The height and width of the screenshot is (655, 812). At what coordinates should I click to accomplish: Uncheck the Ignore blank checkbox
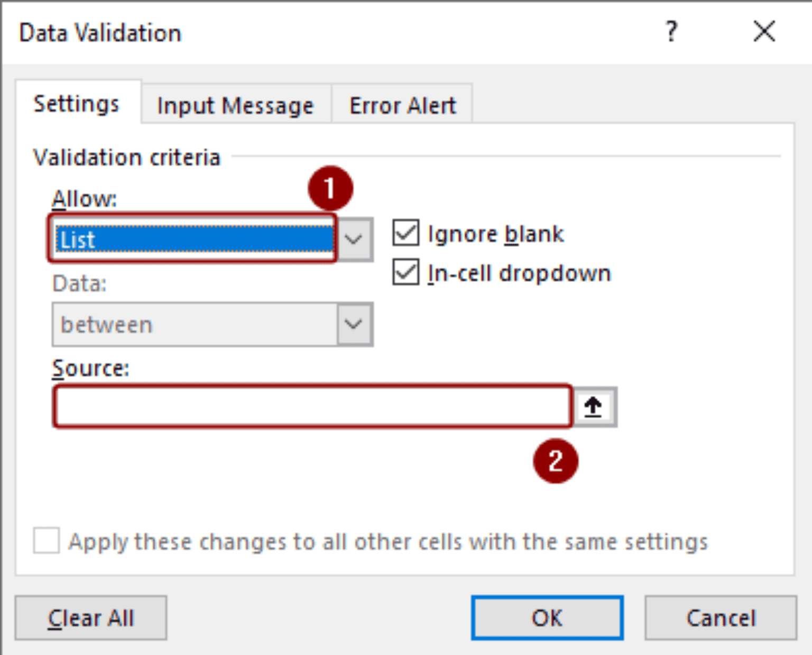[406, 233]
